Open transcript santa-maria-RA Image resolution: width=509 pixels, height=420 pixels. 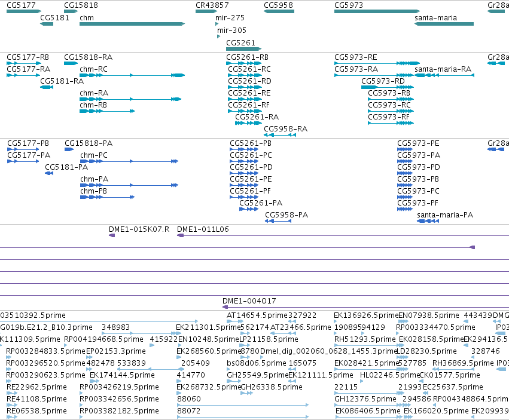click(x=443, y=69)
